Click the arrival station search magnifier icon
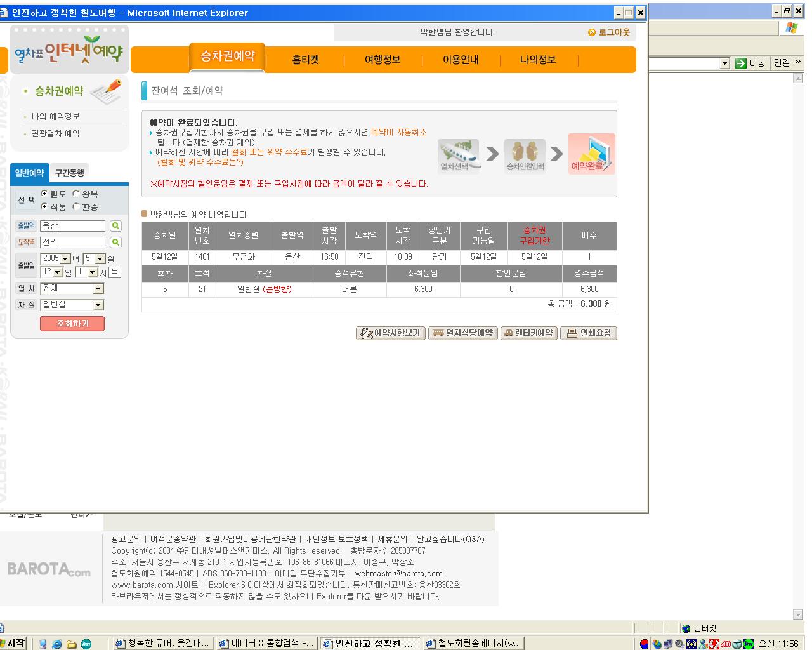 pos(115,242)
